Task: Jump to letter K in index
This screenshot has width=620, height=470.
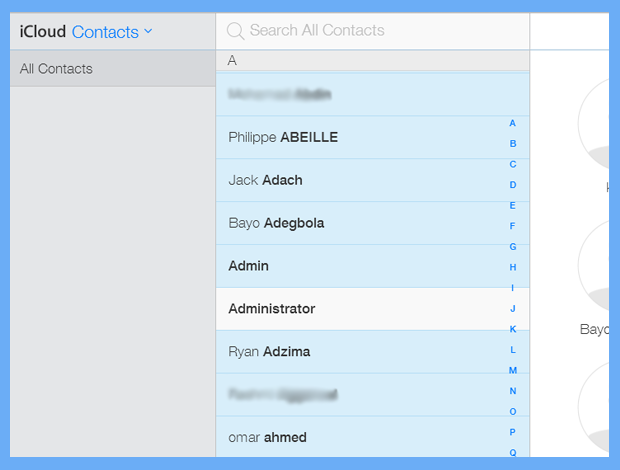Action: coord(513,329)
